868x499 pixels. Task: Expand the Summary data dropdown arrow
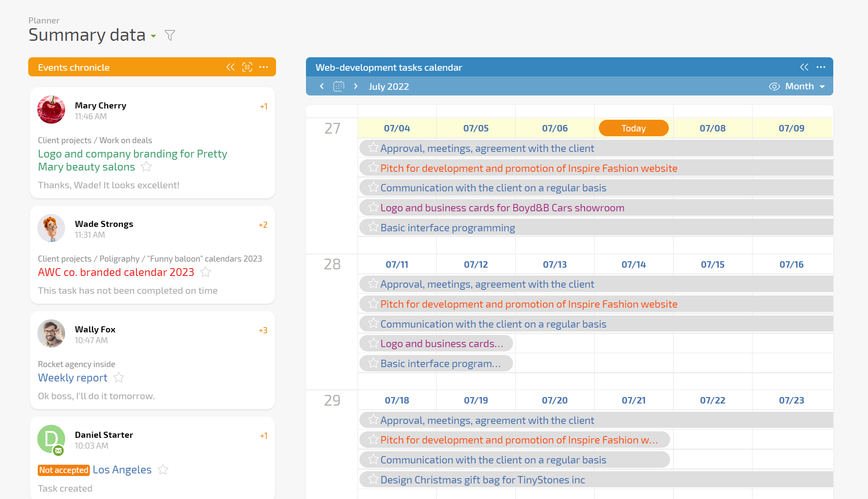153,36
